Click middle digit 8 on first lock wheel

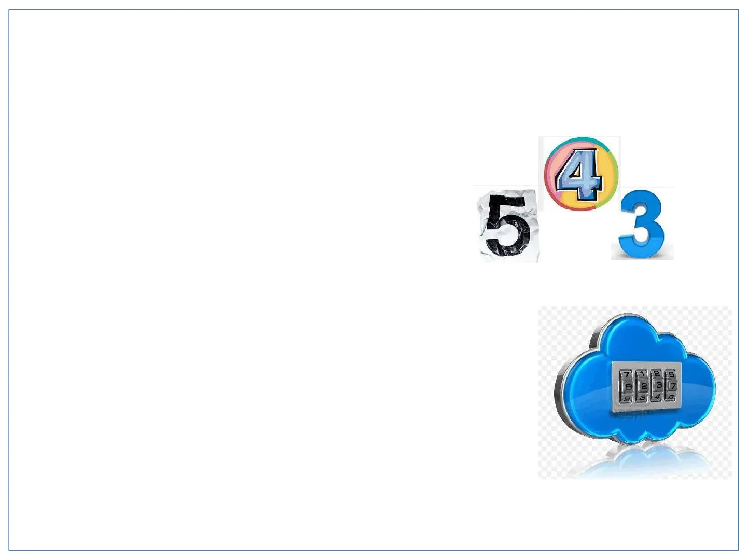tap(628, 386)
